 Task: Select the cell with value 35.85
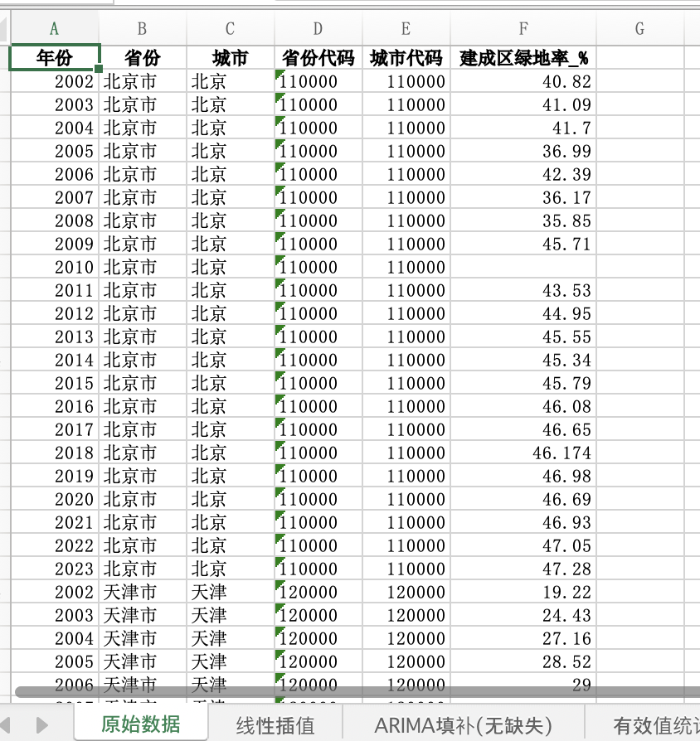coord(523,220)
